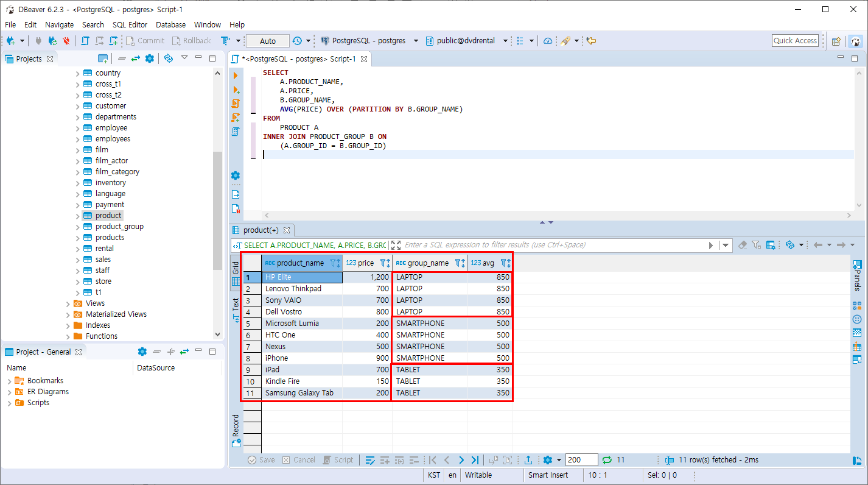This screenshot has height=485, width=868.
Task: Open the DBeaver perspective icon
Action: (x=855, y=41)
